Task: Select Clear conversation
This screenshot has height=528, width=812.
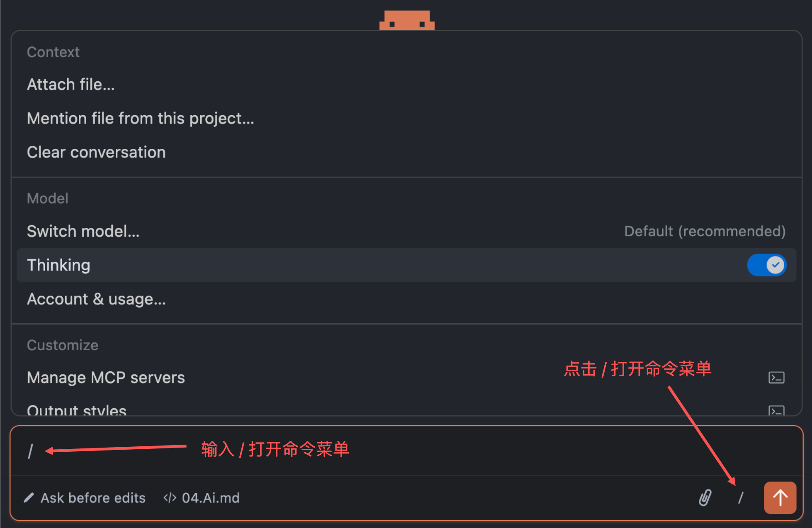Action: [96, 153]
